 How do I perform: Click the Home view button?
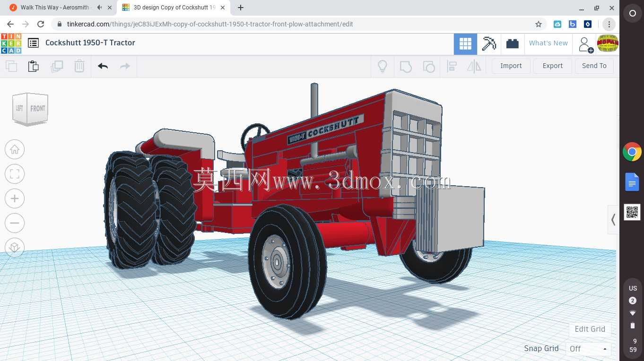15,150
